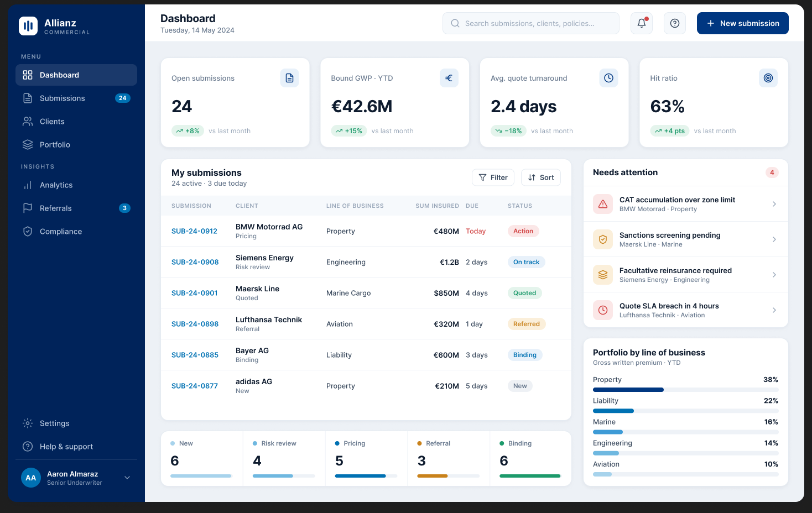Click the On track status badge
812x513 pixels.
point(526,262)
